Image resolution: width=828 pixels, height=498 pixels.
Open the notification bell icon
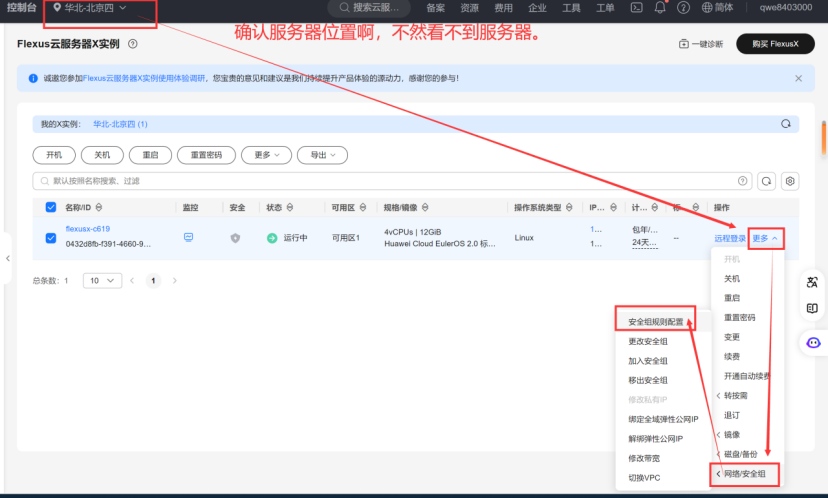(x=660, y=7)
